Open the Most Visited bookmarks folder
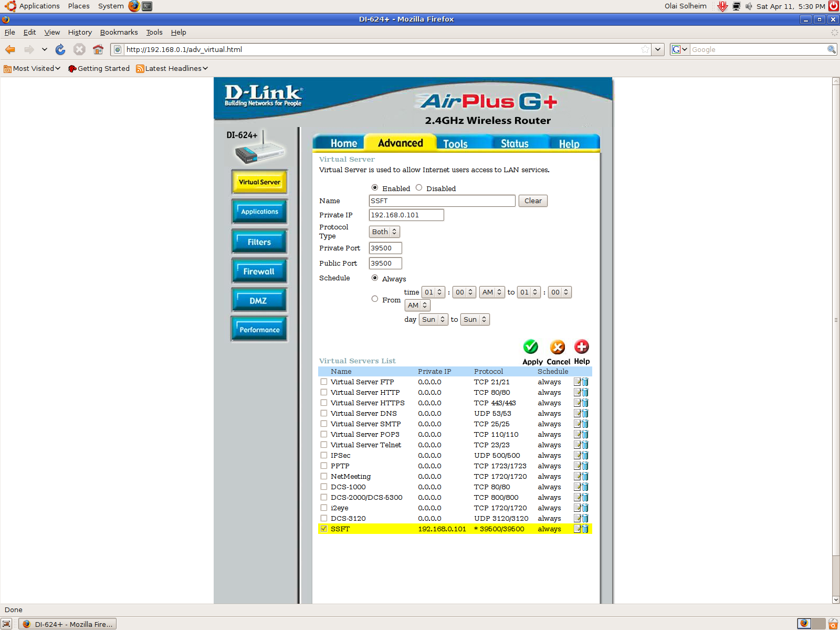 click(32, 68)
